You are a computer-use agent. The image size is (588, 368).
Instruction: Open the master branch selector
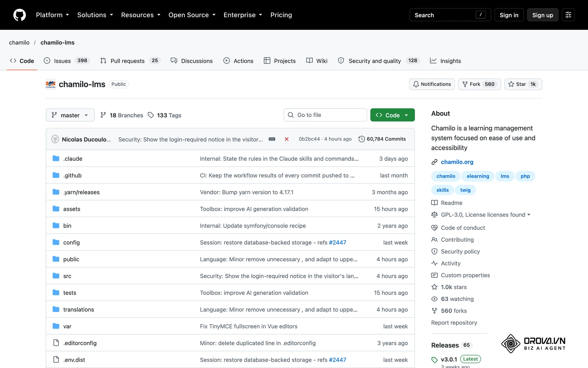click(x=70, y=115)
